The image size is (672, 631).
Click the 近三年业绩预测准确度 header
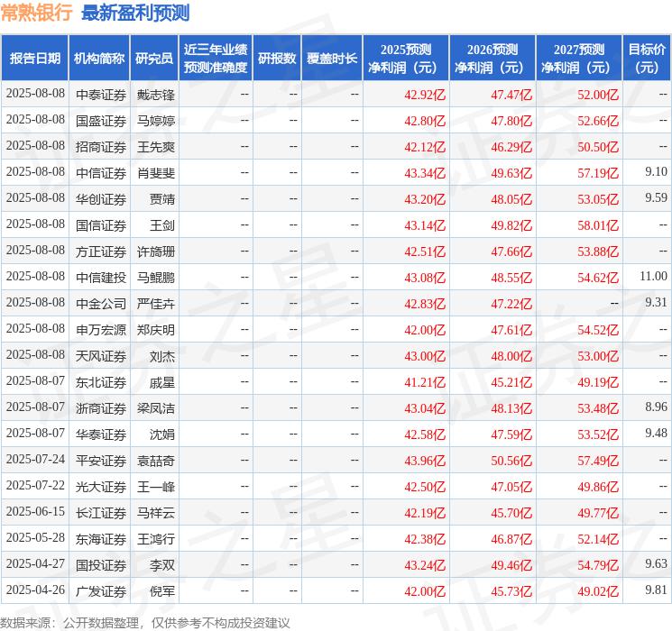pyautogui.click(x=216, y=58)
